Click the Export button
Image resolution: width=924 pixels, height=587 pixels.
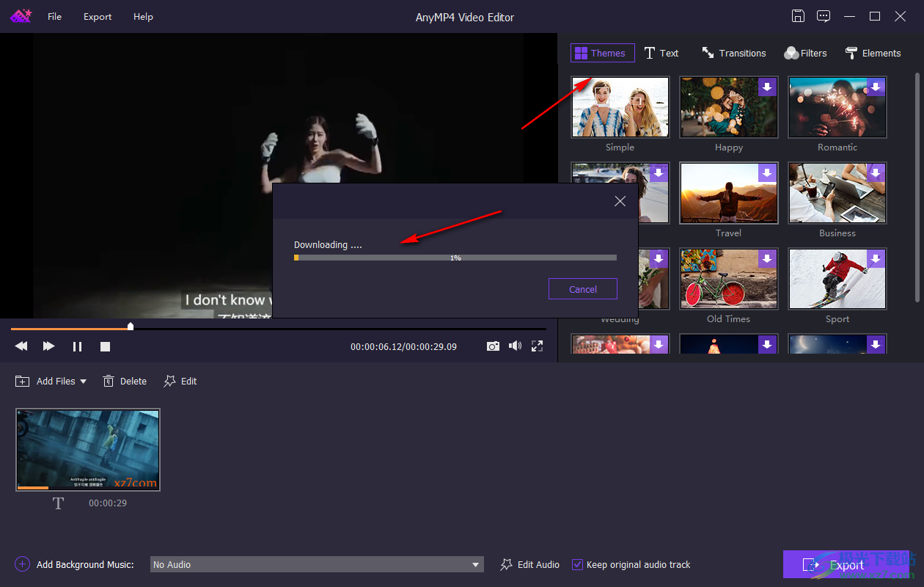(846, 565)
